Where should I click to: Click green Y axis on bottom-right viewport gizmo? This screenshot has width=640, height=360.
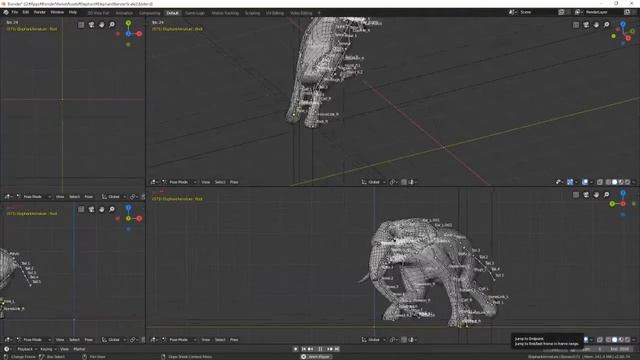click(612, 204)
